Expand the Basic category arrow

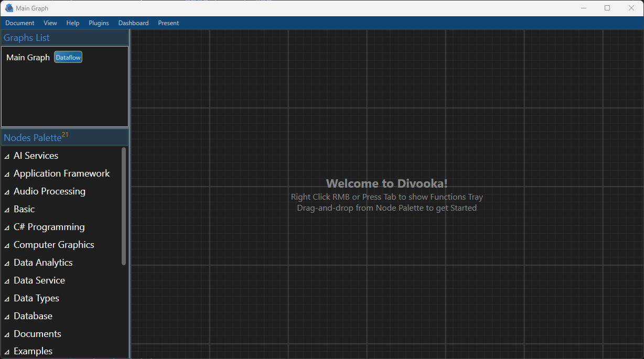tap(7, 210)
